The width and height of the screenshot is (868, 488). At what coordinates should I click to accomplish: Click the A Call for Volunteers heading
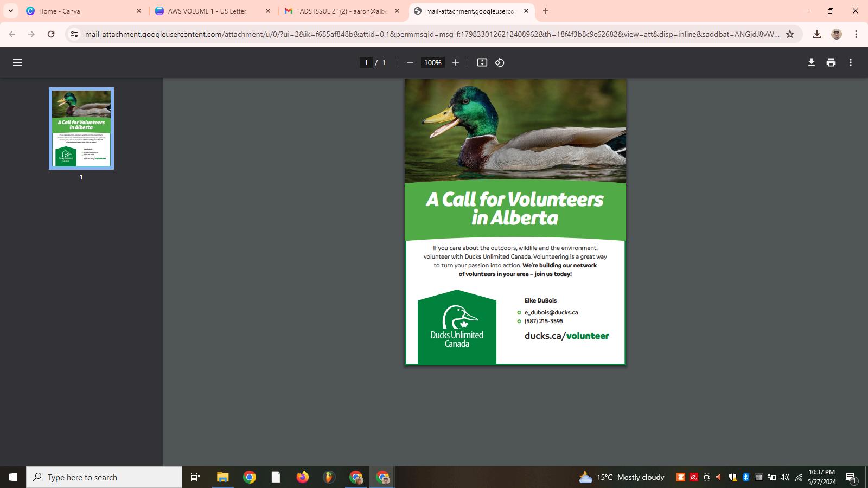pos(515,209)
